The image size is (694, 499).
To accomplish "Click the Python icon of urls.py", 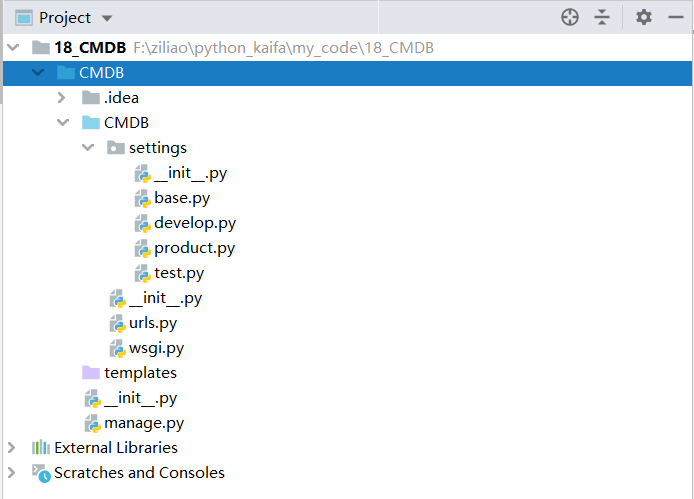I will click(118, 323).
